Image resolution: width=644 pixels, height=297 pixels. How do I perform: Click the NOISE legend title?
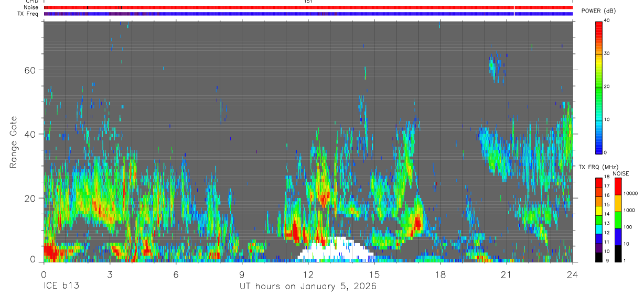click(621, 173)
